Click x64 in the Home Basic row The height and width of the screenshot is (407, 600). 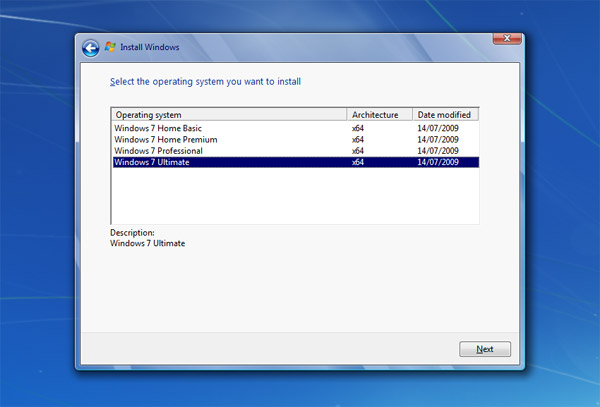pos(358,128)
